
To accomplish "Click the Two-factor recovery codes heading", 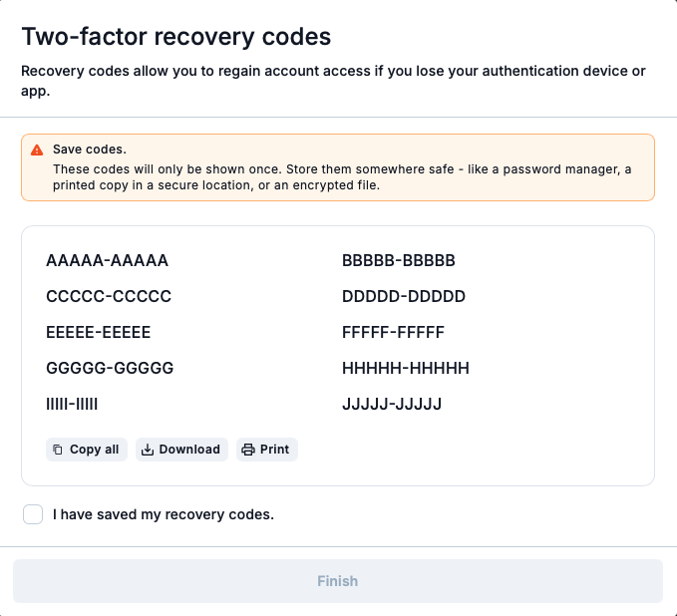I will click(176, 38).
